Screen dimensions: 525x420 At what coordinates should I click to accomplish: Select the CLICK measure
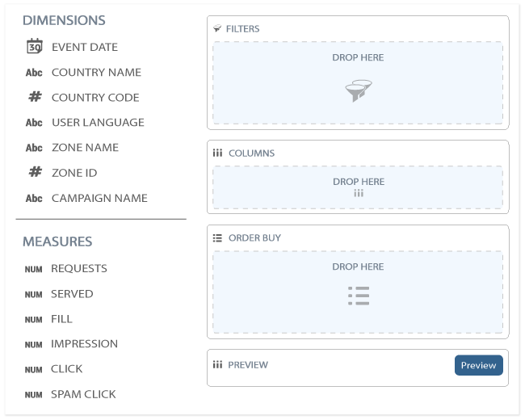click(x=66, y=369)
